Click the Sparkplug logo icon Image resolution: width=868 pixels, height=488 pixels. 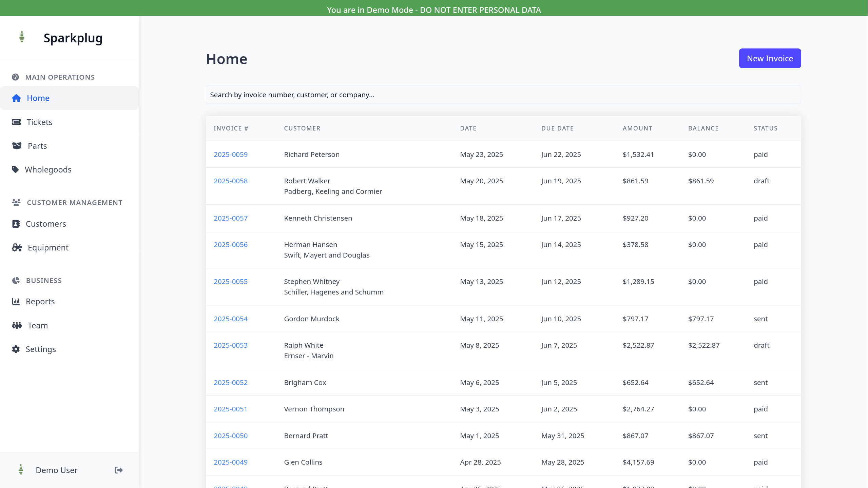[22, 37]
